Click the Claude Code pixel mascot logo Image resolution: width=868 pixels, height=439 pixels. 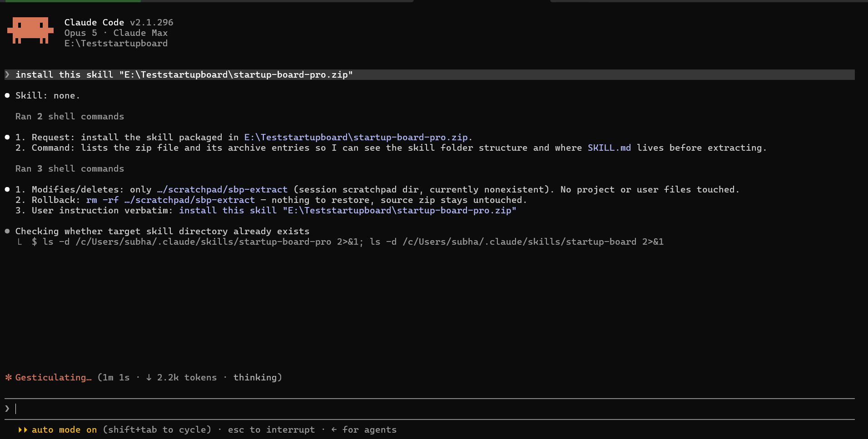point(30,30)
